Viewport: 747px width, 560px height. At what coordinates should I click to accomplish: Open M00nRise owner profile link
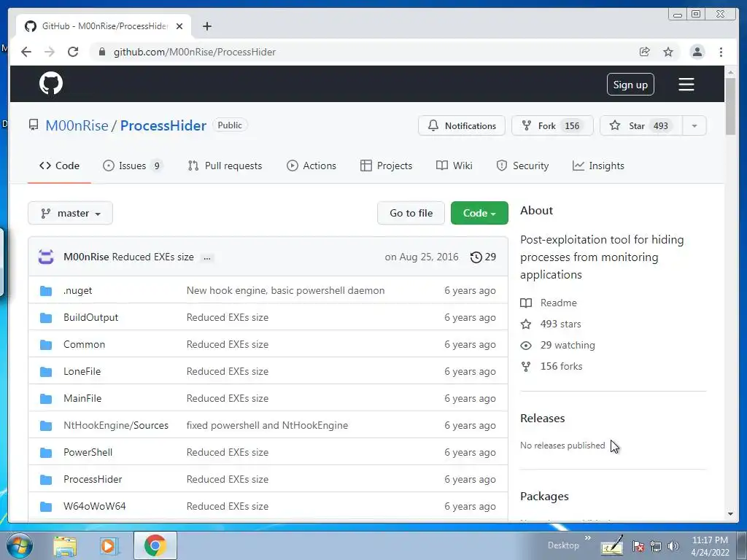point(77,125)
